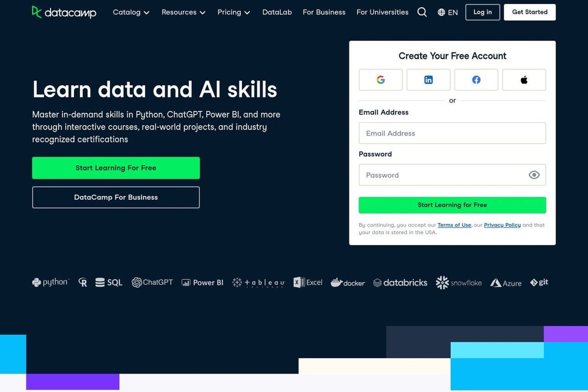Sign up with Google icon button
Image resolution: width=588 pixels, height=392 pixels.
(381, 80)
